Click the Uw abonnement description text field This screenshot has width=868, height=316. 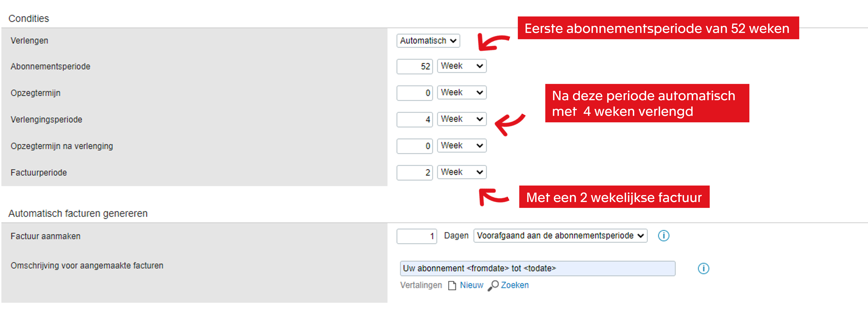(537, 269)
